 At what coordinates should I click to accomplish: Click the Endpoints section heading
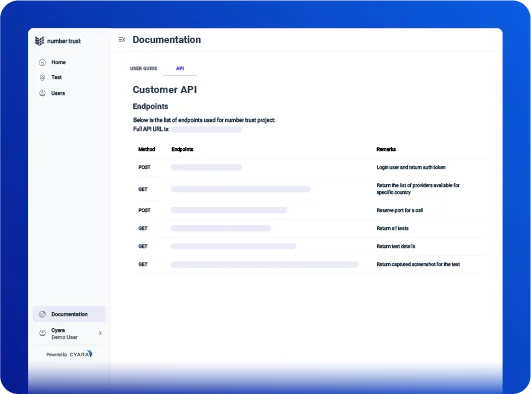(x=150, y=106)
